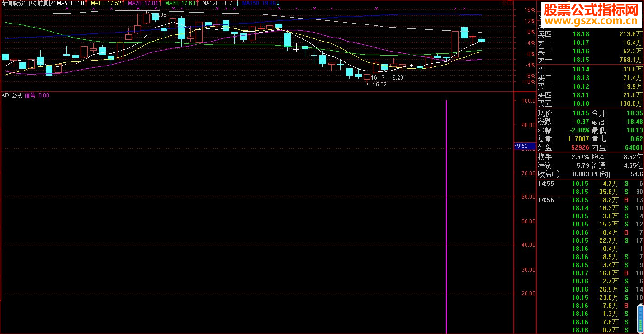Click the -10% label on the price axis
This screenshot has height=334, width=644.
click(x=528, y=81)
